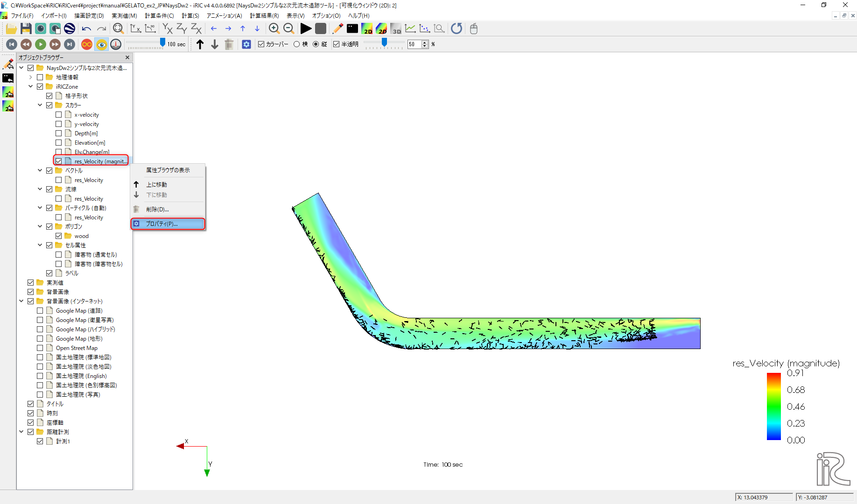The height and width of the screenshot is (504, 857).
Task: Toggle follow last step eye icon
Action: pyautogui.click(x=101, y=44)
